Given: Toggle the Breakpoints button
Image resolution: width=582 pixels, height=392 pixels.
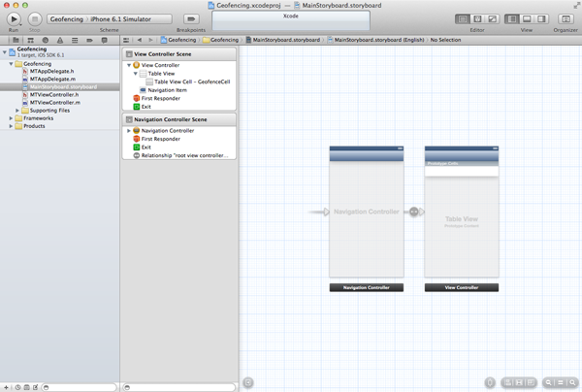Looking at the screenshot, I should [191, 19].
